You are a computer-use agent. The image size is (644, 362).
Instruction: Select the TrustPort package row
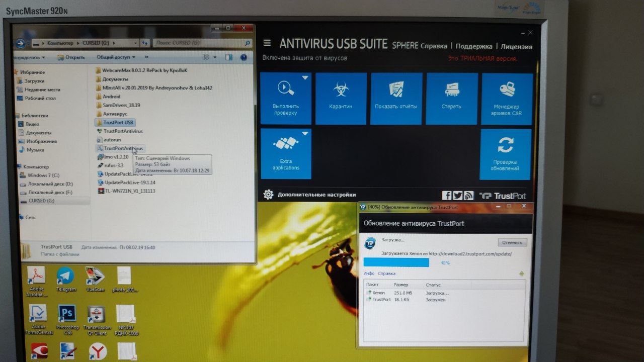click(444, 300)
